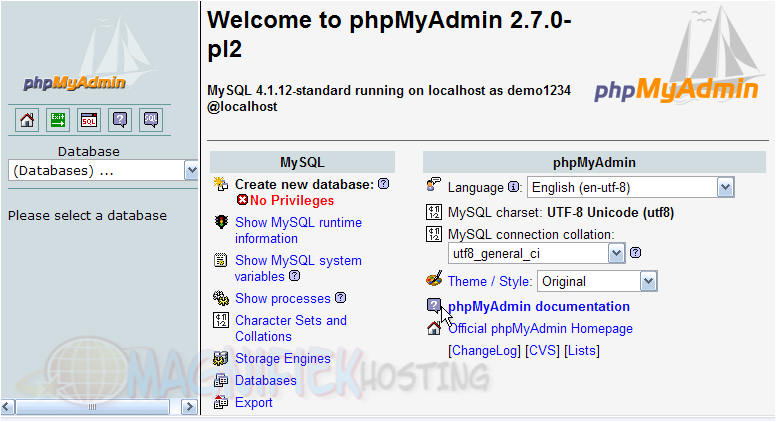This screenshot has height=422, width=776.
Task: Open Character Sets and Collations link
Action: click(291, 328)
